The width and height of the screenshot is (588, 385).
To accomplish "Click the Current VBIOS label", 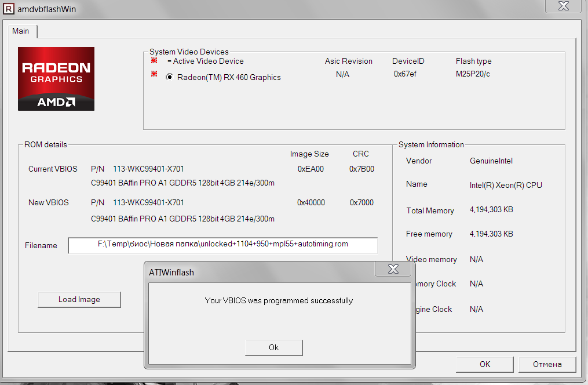I will [x=53, y=169].
